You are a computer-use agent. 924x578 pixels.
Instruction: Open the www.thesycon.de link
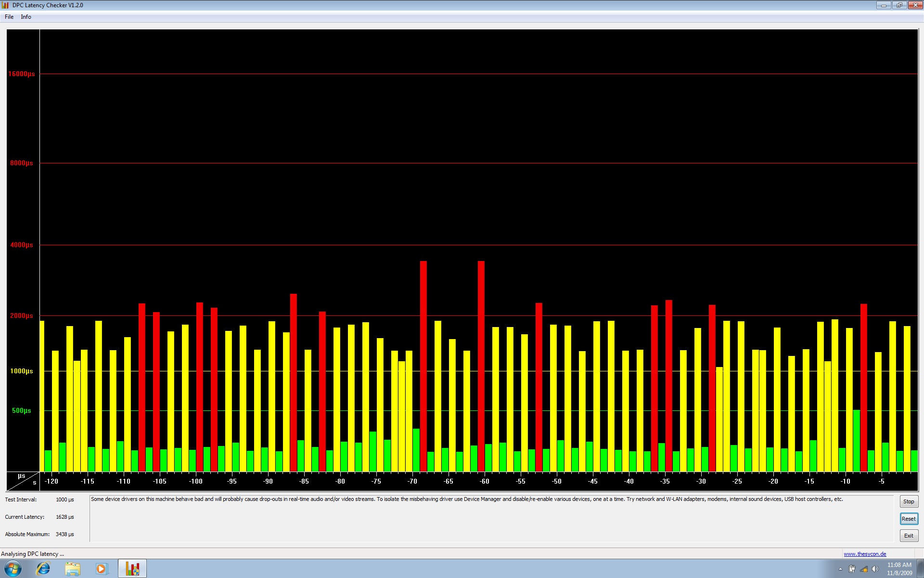click(865, 554)
